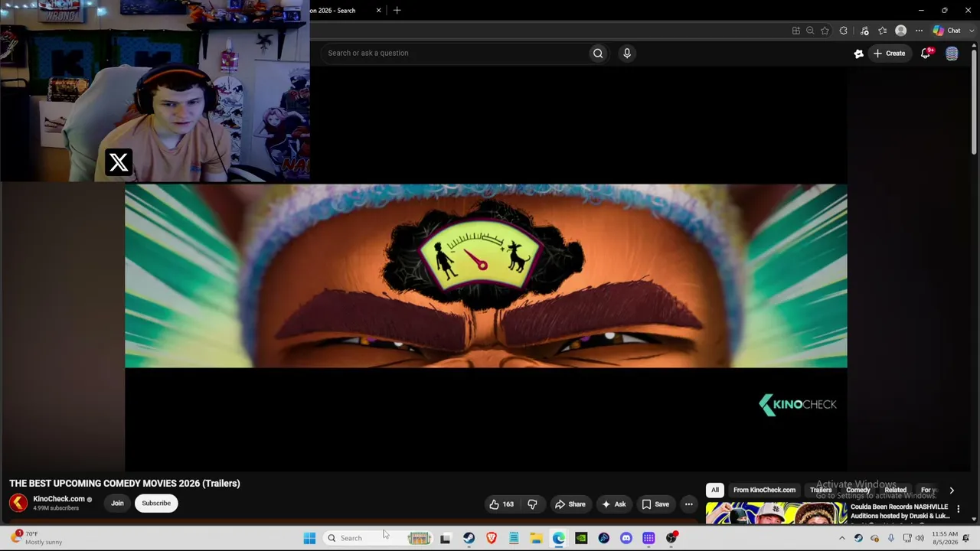
Task: Open Notepad from the taskbar
Action: (514, 538)
